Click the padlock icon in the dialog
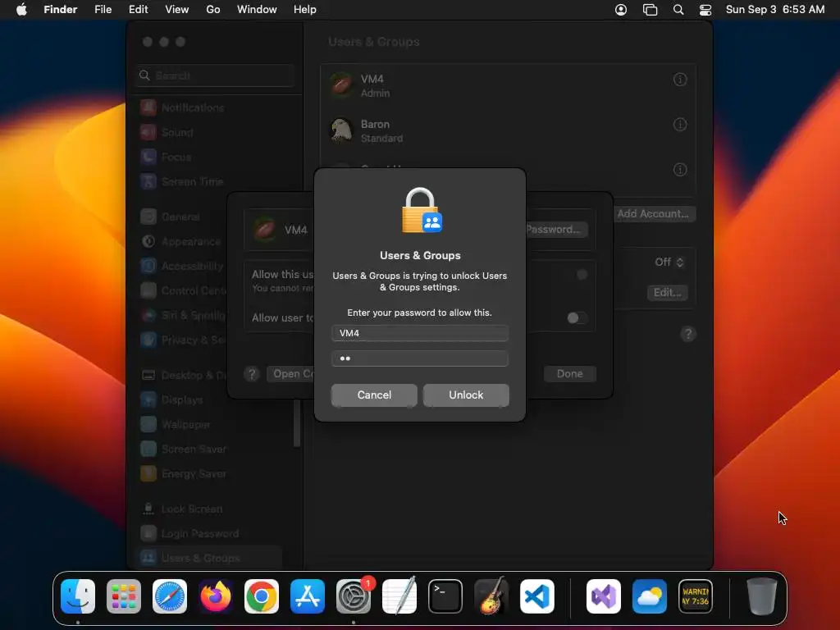Screen dimensions: 840x630 pos(421,211)
